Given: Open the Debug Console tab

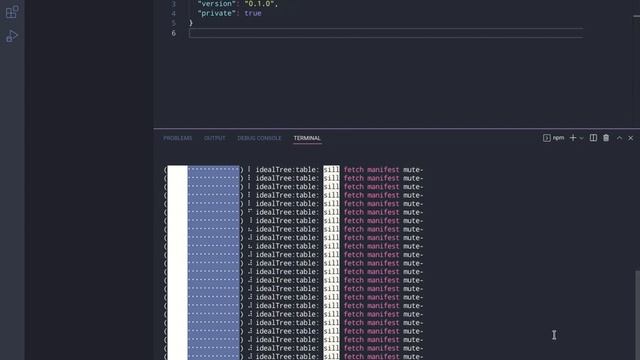Looking at the screenshot, I should [259, 138].
